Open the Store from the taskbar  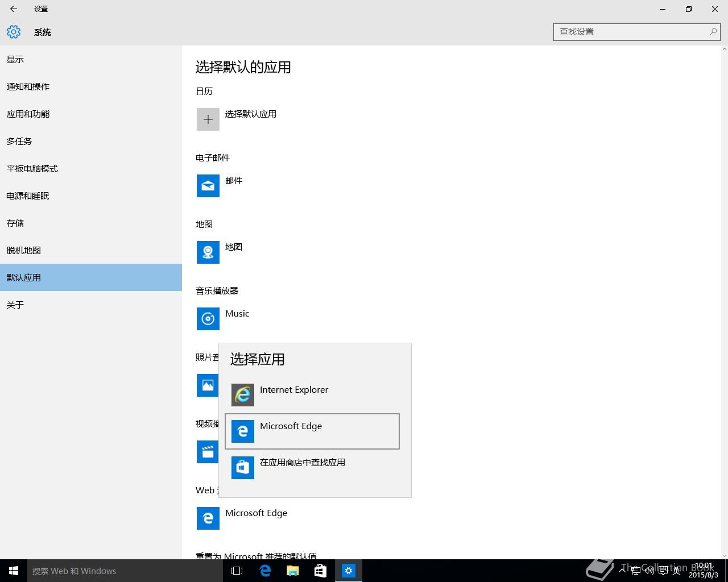pos(321,571)
